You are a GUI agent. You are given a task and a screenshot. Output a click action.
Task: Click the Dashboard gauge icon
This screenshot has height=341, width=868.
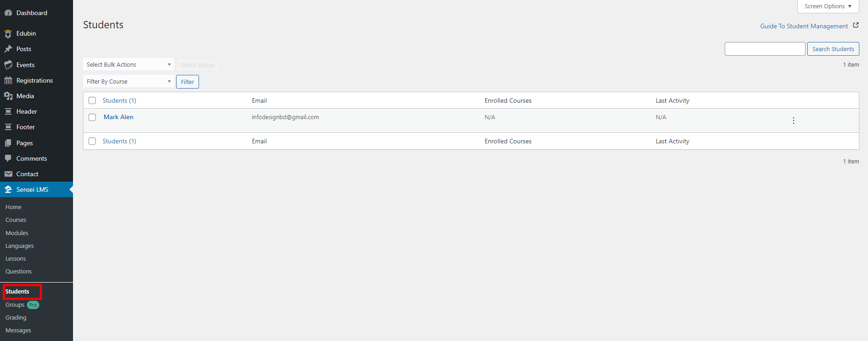click(8, 13)
